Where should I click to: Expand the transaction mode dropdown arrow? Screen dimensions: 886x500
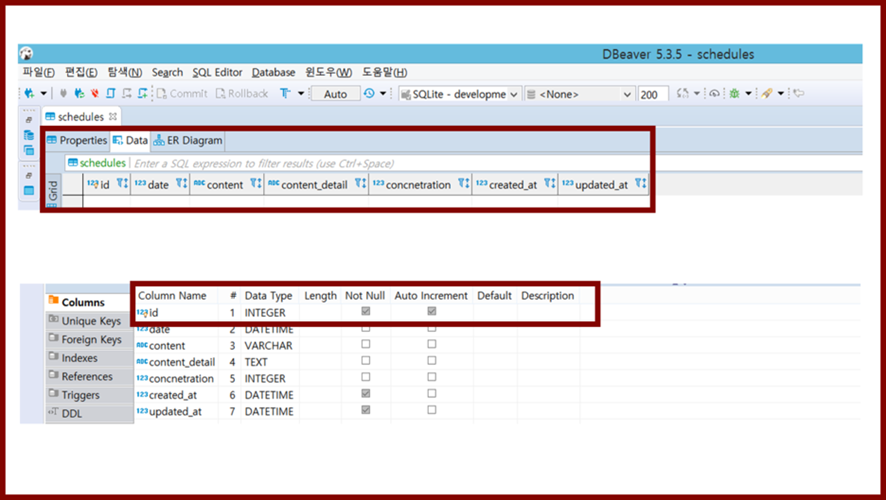[x=301, y=94]
